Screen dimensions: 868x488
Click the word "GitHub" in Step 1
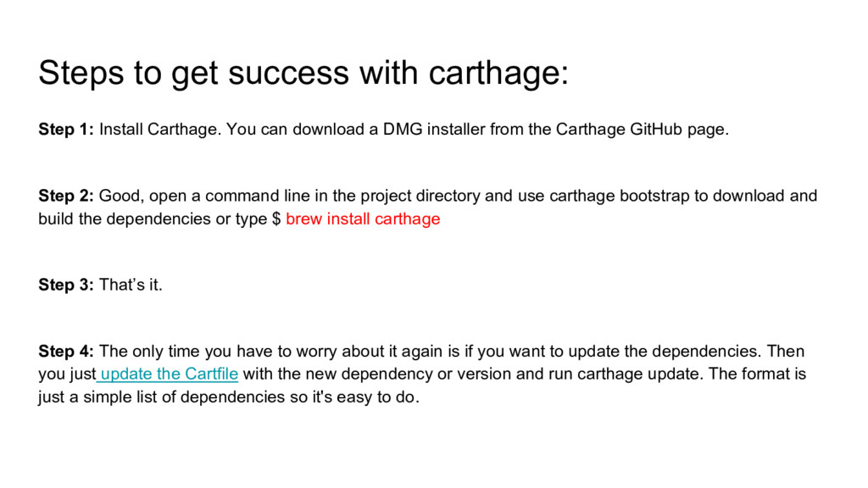point(656,130)
